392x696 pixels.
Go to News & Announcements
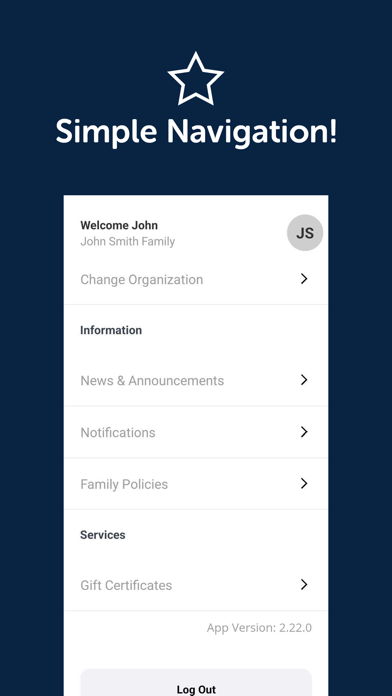(x=196, y=380)
